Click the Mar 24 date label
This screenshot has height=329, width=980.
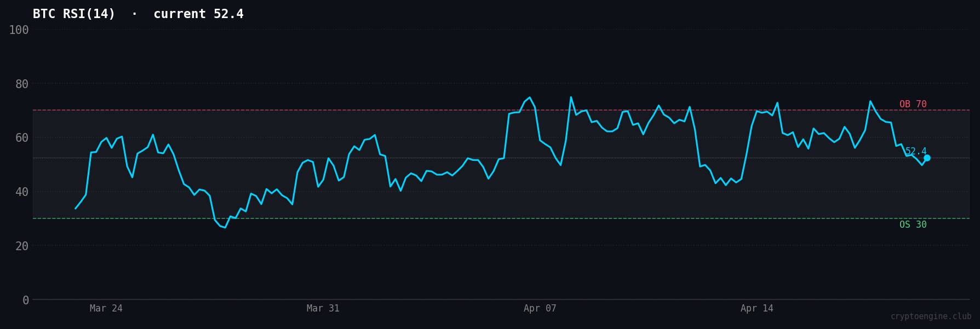point(106,309)
